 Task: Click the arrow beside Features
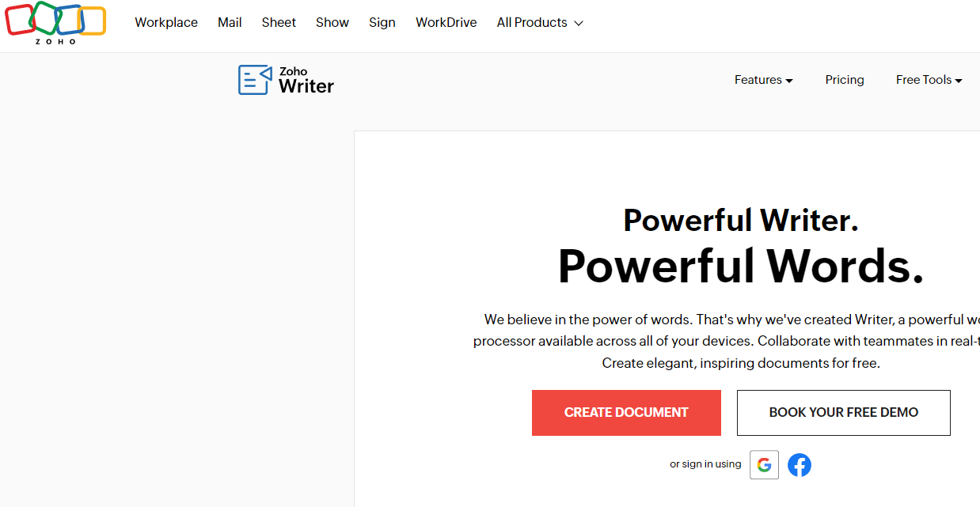click(788, 80)
